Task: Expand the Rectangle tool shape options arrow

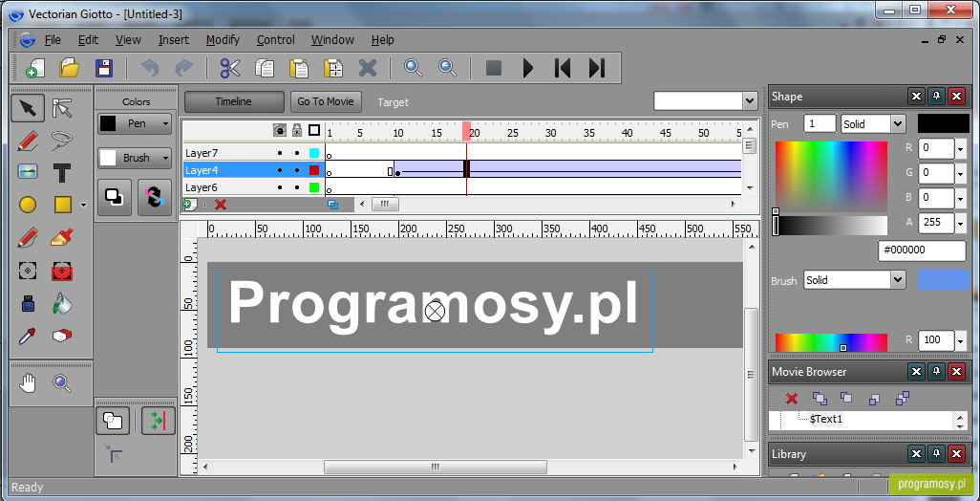Action: coord(84,206)
